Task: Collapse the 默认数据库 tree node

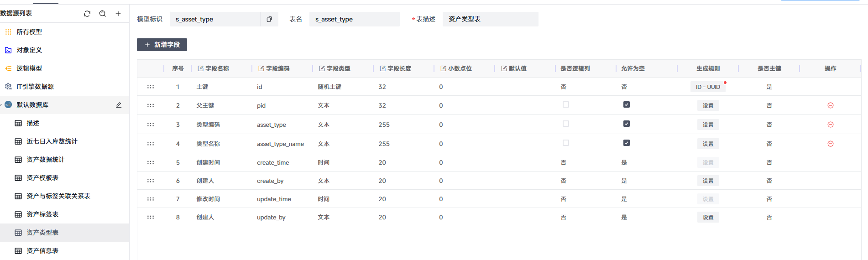Action: [1, 105]
